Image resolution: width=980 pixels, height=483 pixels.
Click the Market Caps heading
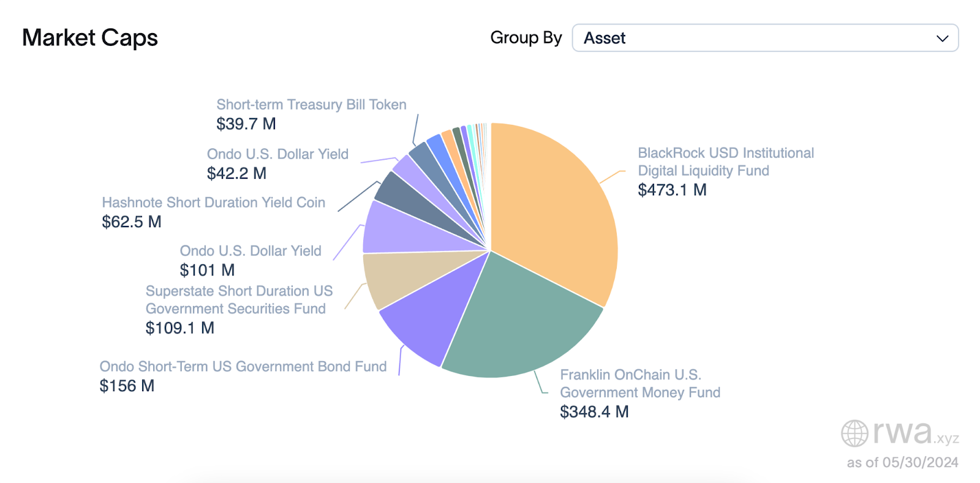pos(90,38)
